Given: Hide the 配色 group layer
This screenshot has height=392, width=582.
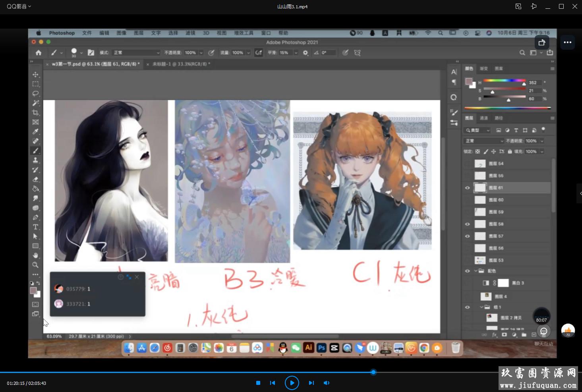Looking at the screenshot, I should point(467,271).
